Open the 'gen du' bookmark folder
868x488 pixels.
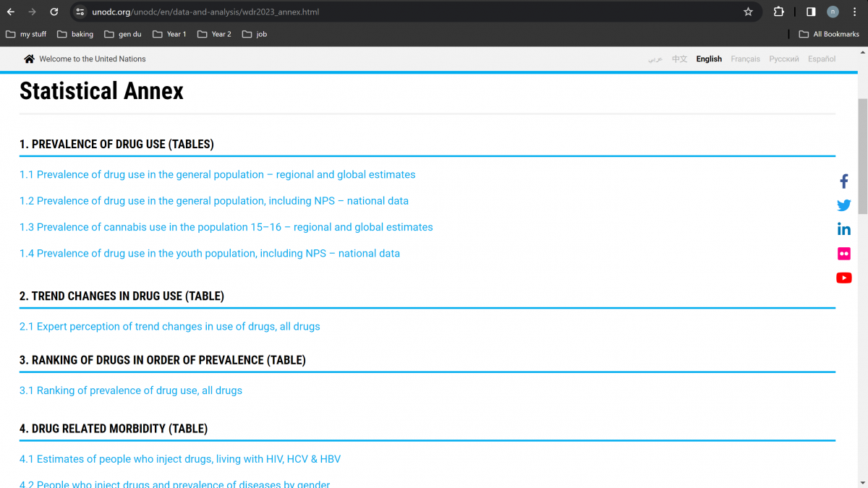click(x=123, y=34)
